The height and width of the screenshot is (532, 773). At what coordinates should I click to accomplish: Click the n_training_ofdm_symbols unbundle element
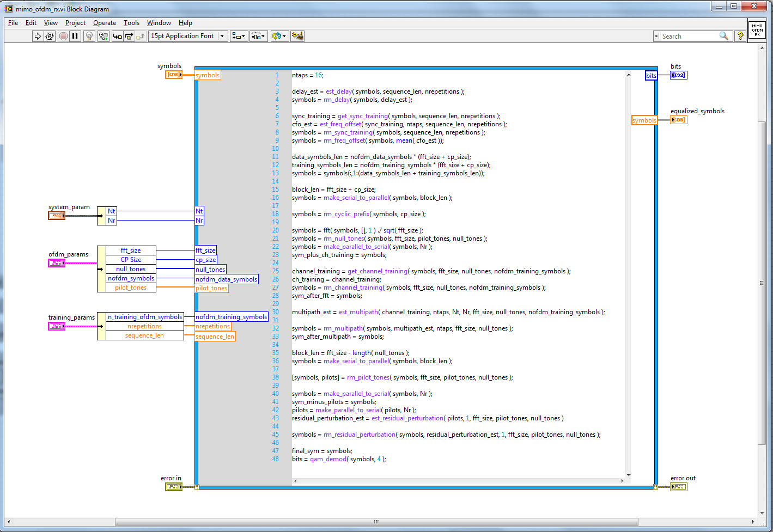(145, 317)
